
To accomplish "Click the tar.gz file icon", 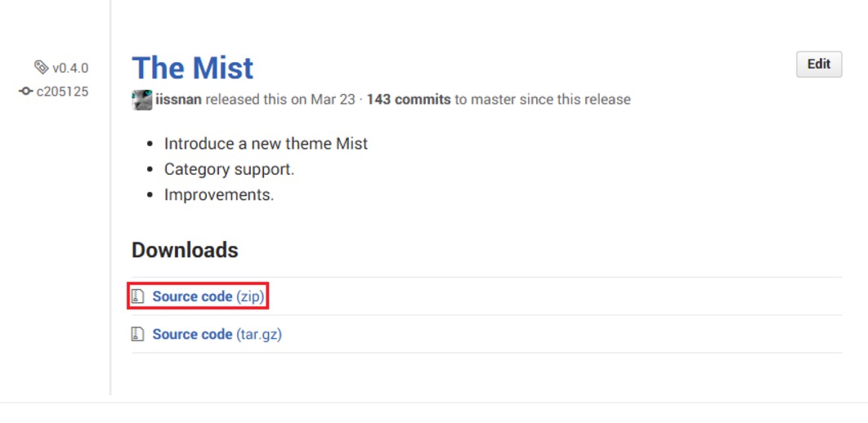I will (138, 334).
